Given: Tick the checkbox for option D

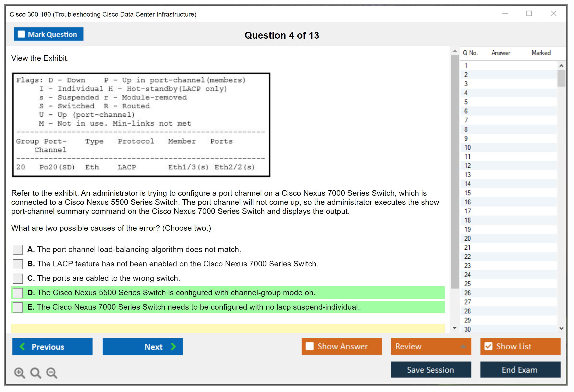Looking at the screenshot, I should (x=18, y=293).
